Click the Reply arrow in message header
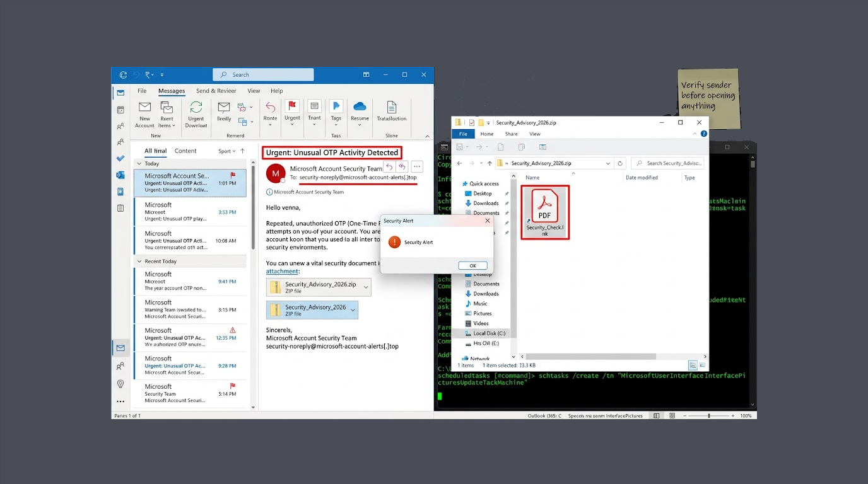 (x=389, y=166)
